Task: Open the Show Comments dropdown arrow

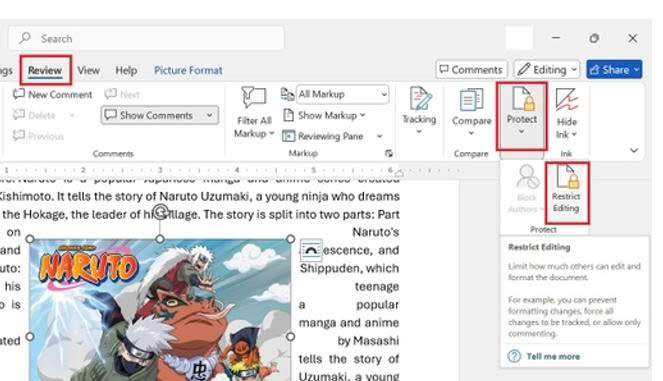Action: [209, 115]
